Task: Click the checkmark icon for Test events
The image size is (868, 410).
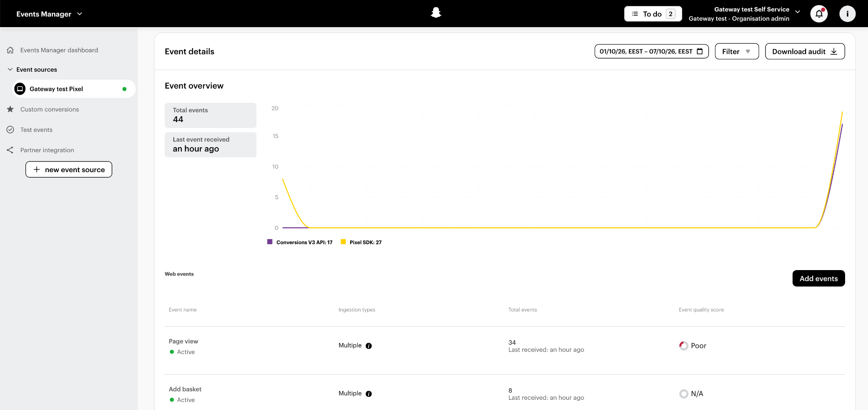Action: coord(10,130)
